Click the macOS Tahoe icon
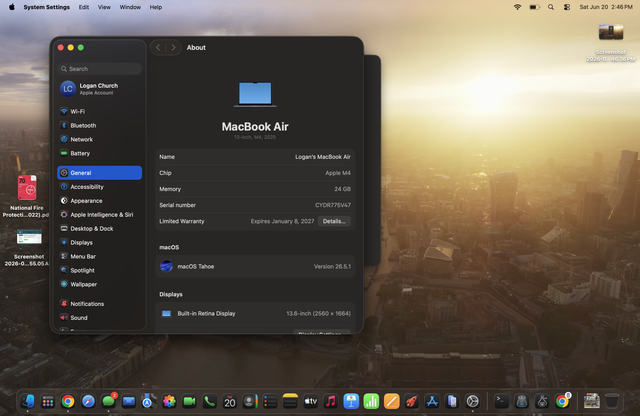Viewport: 640px width, 416px height. point(167,266)
